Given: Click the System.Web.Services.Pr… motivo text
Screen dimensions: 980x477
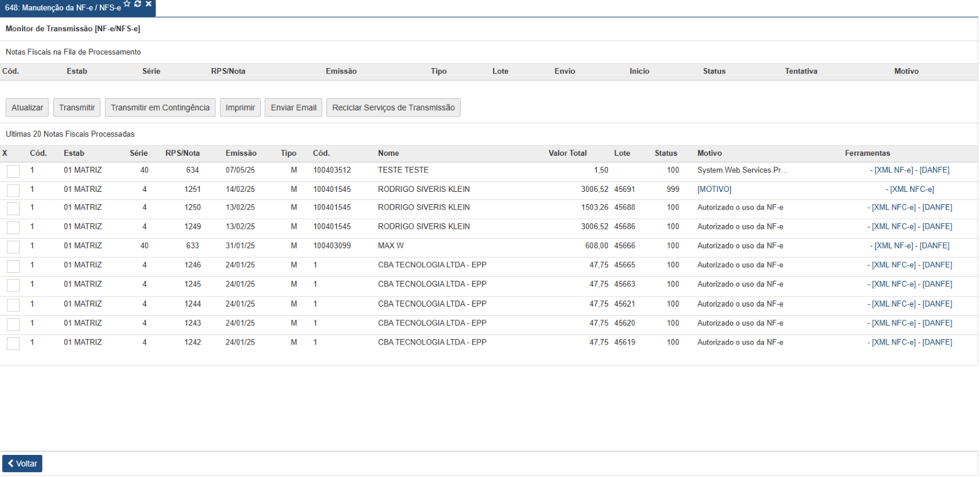Looking at the screenshot, I should click(x=742, y=170).
